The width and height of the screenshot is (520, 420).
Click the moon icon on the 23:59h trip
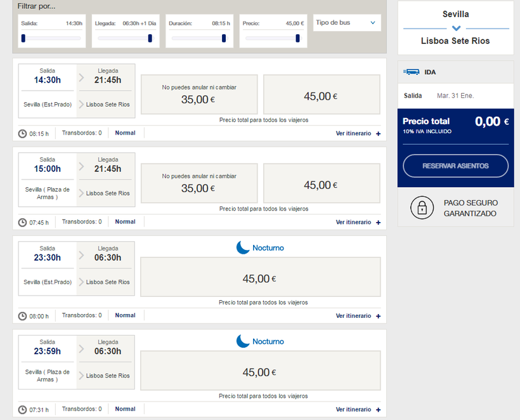click(243, 341)
